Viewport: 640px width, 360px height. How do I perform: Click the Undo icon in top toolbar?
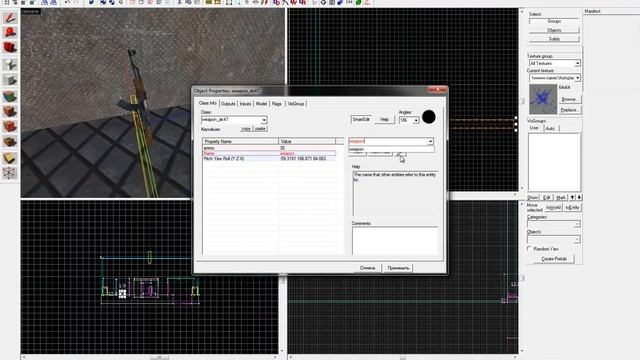pos(67,2)
